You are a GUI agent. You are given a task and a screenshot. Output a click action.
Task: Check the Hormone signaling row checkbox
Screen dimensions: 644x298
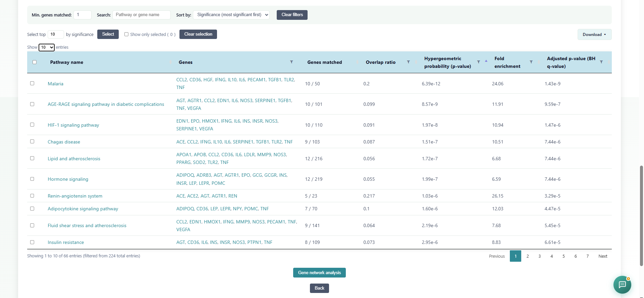tap(32, 179)
